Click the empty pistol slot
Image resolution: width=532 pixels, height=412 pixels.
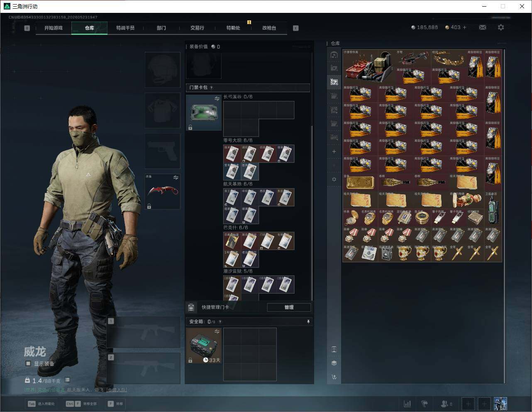tap(162, 151)
